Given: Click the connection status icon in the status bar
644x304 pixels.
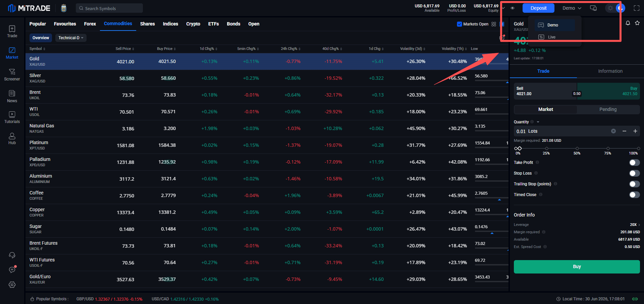Looking at the screenshot, I should click(x=635, y=299).
